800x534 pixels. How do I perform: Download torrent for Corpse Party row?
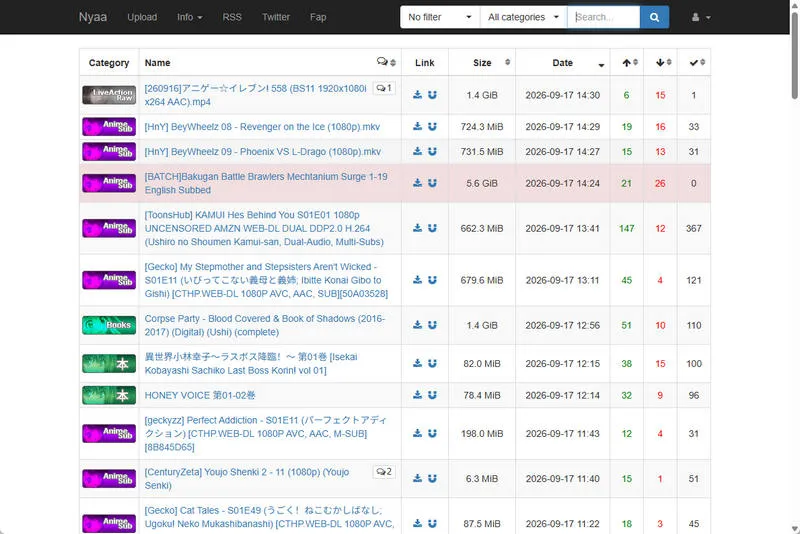pos(417,325)
